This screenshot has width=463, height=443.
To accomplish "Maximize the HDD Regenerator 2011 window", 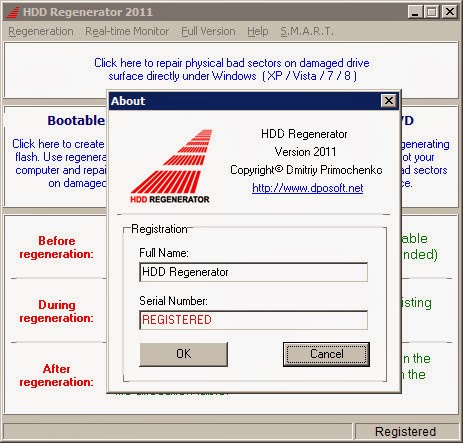I will tap(432, 12).
